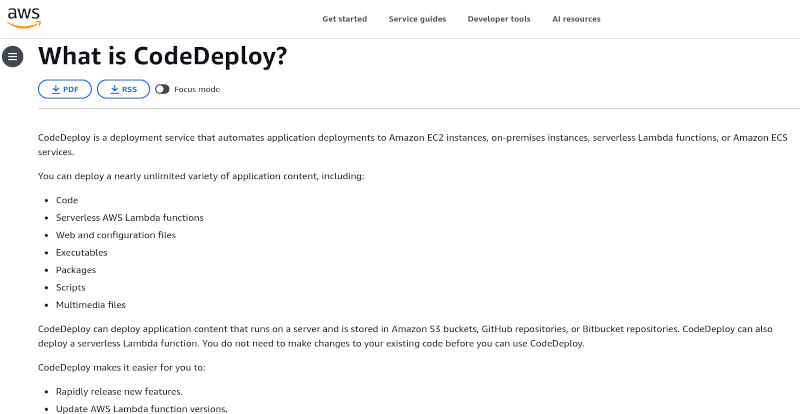Click 'You can deploy a nearly unlimited variety' sentence

coord(202,176)
